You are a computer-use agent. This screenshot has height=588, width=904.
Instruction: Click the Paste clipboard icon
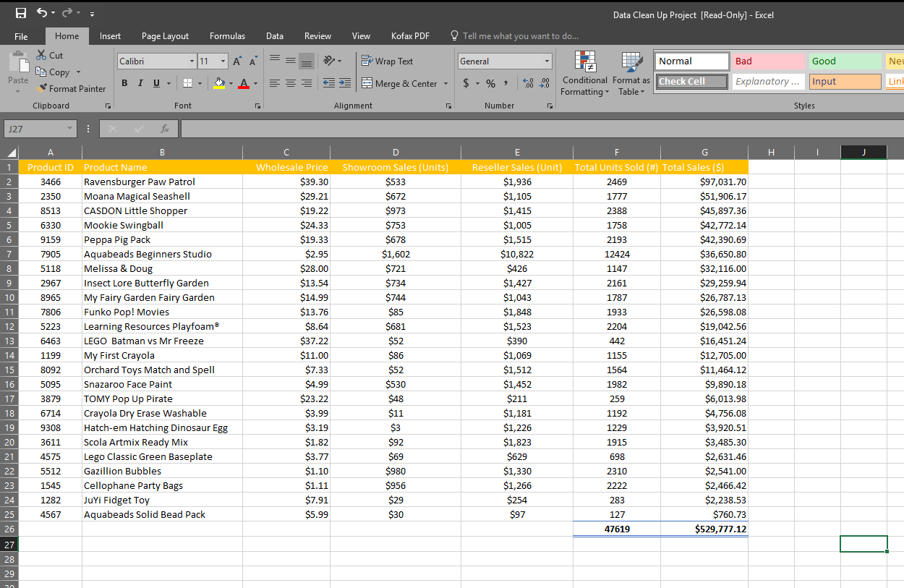tap(18, 61)
